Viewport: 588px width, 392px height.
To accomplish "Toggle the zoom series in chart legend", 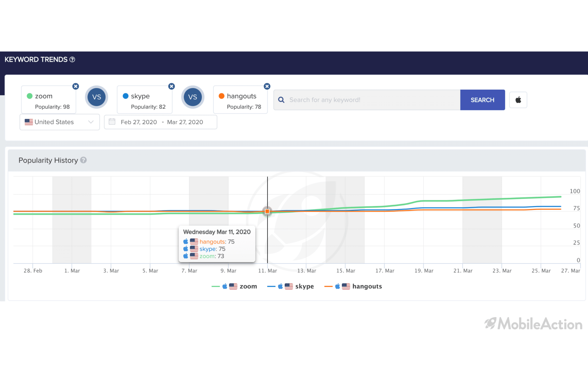I will [x=234, y=286].
